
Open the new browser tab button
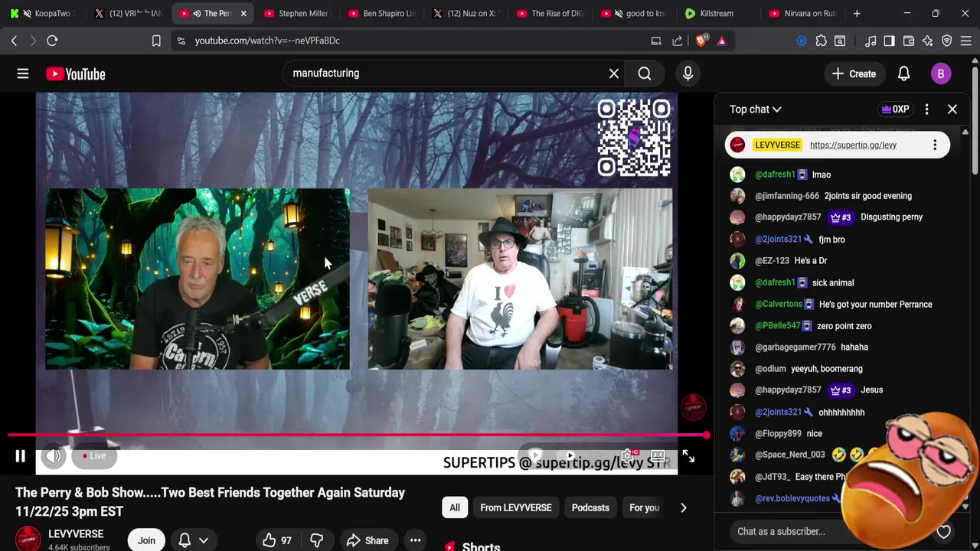(x=857, y=13)
